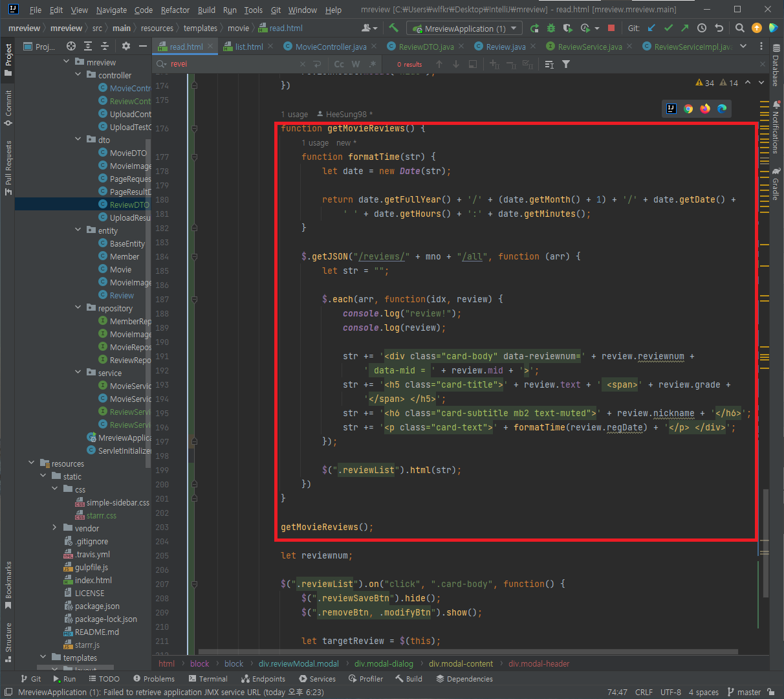This screenshot has width=784, height=699.
Task: Toggle the Project tool window stripe button
Action: [x=8, y=60]
